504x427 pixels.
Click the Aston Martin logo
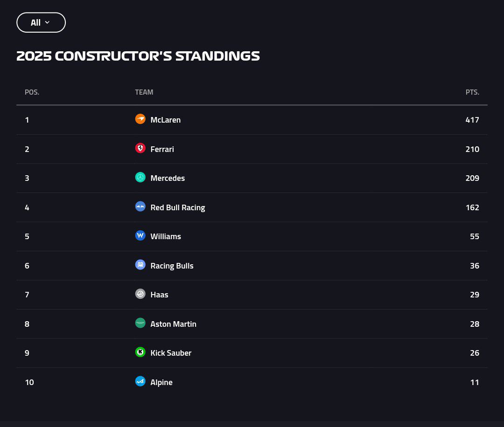point(140,323)
